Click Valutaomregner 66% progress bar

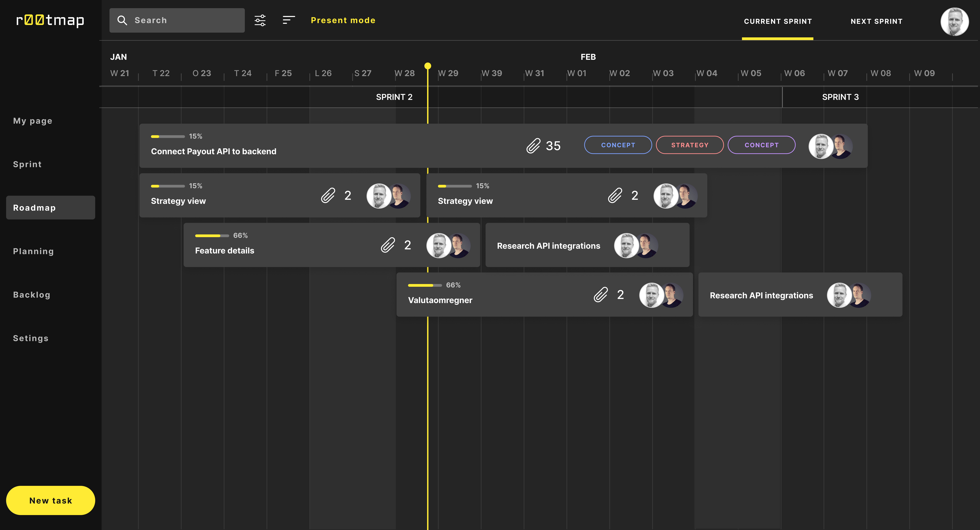tap(425, 285)
